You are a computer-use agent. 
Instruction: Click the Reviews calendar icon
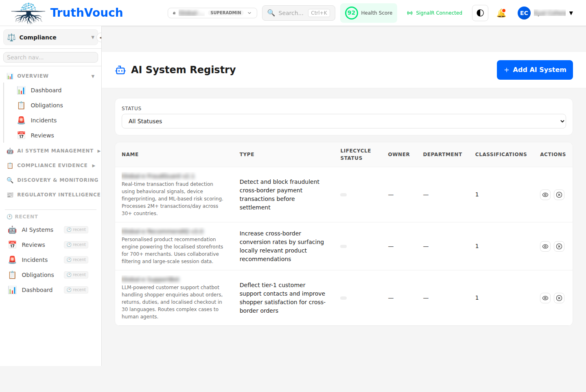tap(21, 135)
